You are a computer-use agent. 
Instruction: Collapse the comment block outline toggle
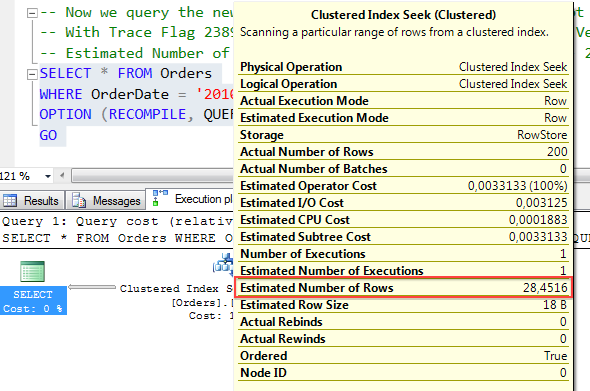click(x=32, y=13)
